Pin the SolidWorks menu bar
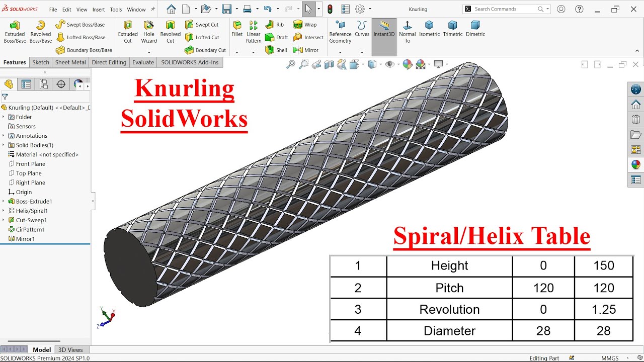Viewport: 644px width, 362px height. pos(152,9)
